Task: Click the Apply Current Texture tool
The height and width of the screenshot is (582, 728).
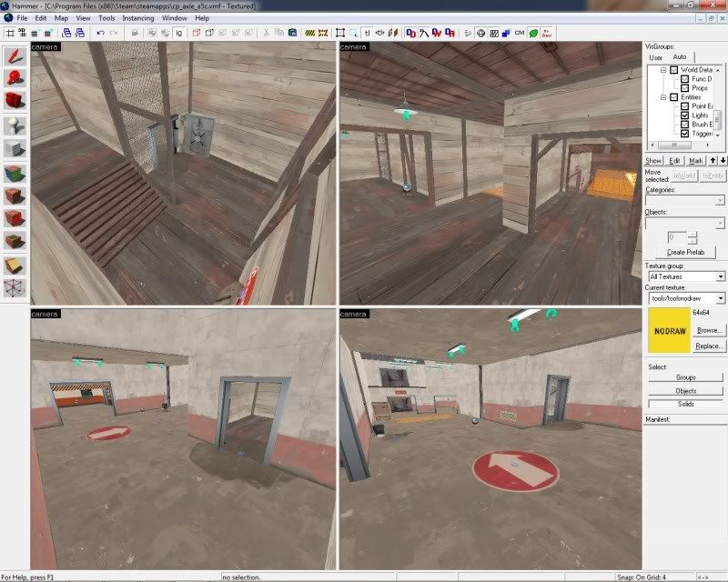Action: tap(15, 196)
